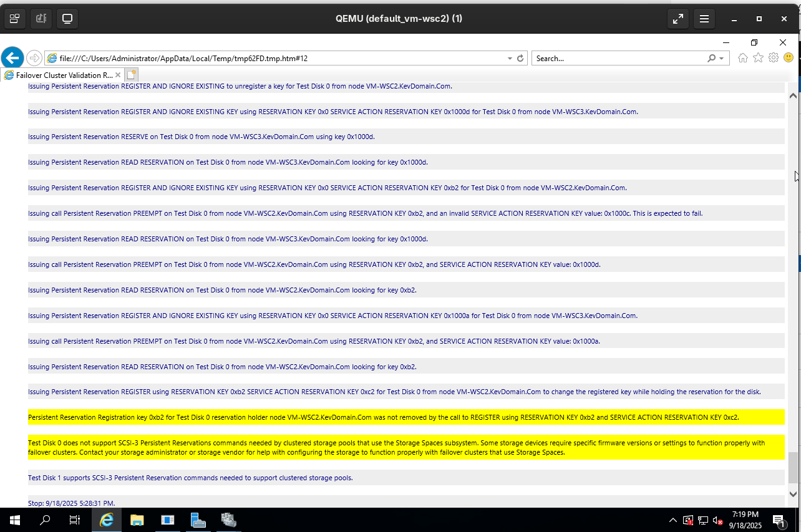801x532 pixels.
Task: Click the line about unregistering a key from VM-WSC2
Action: coord(406,86)
